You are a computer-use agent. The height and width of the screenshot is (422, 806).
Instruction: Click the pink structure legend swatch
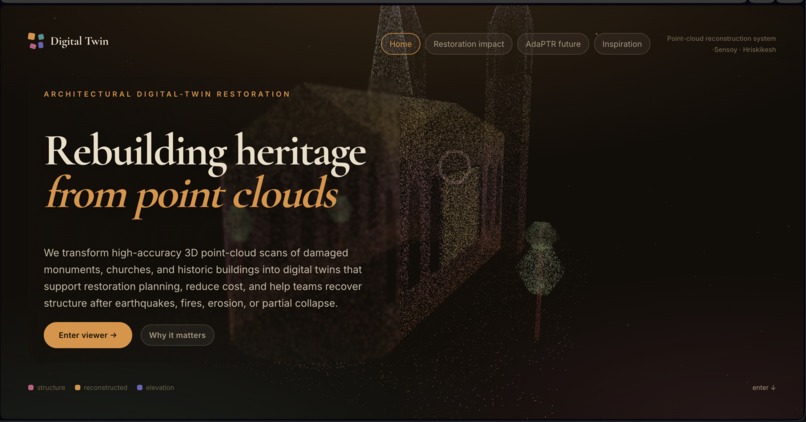31,388
